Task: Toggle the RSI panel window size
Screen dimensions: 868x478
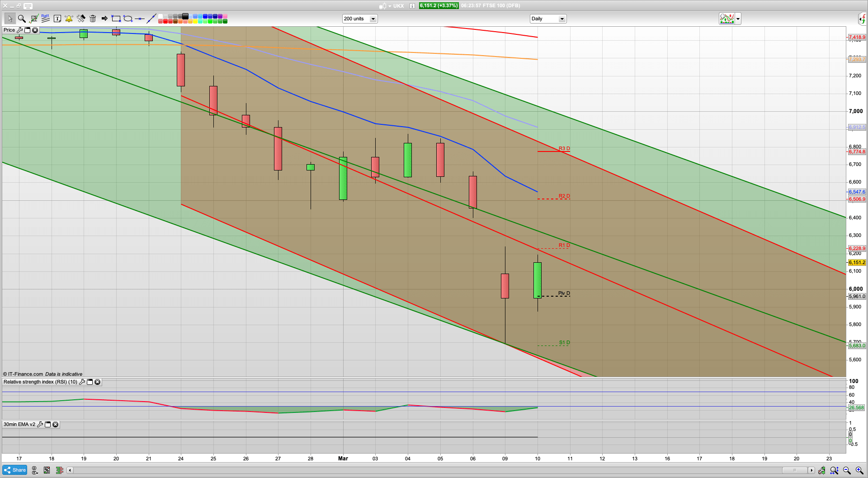Action: click(x=90, y=382)
